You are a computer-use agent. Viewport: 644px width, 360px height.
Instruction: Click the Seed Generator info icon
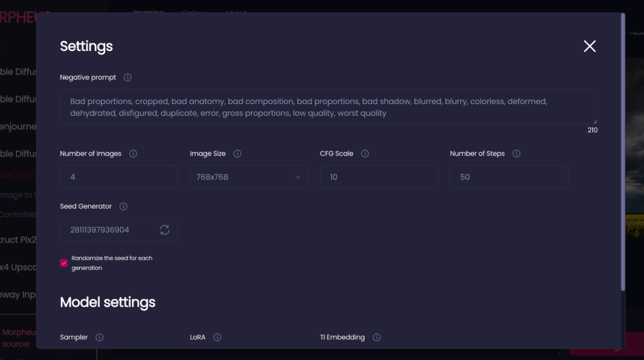tap(123, 206)
